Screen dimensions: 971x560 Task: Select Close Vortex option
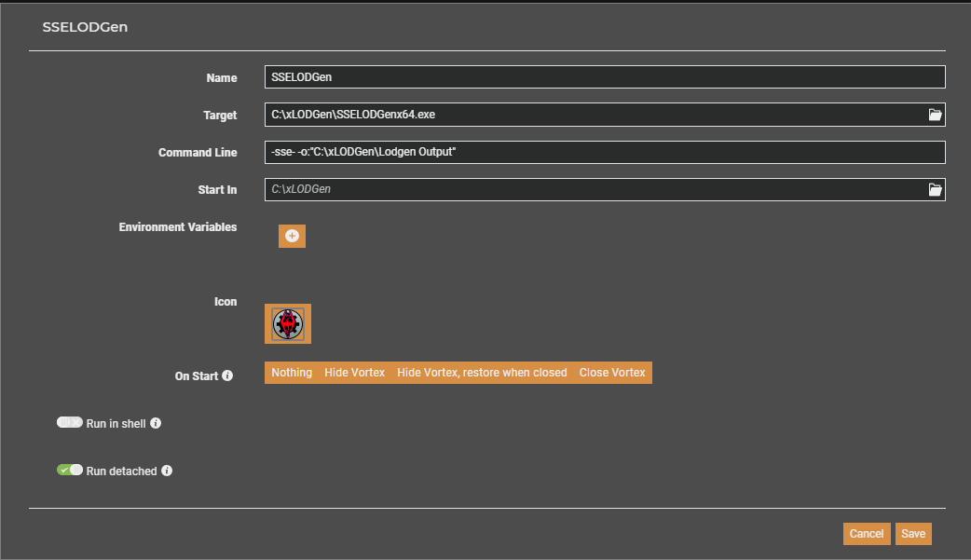click(612, 373)
